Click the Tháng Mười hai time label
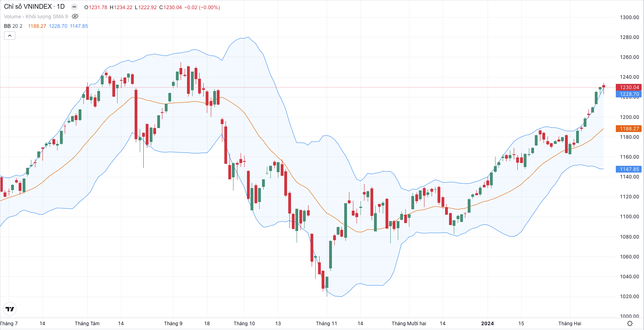 [x=409, y=324]
